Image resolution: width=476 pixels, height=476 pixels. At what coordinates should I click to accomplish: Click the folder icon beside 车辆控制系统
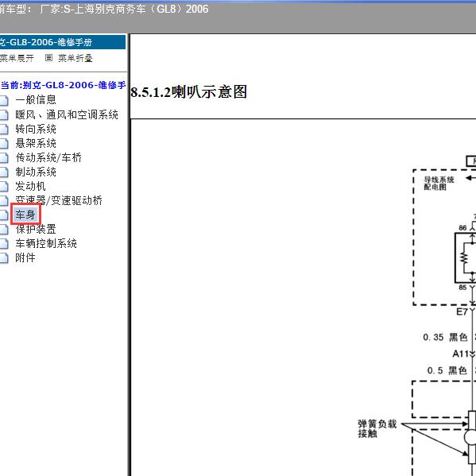coord(4,244)
